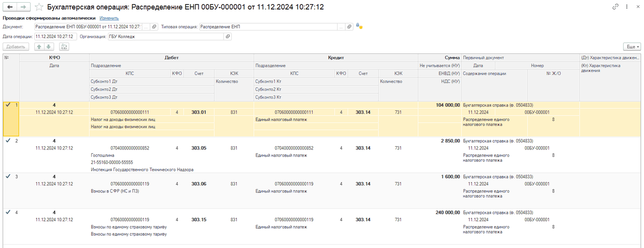
Task: Click into the Документ input field
Action: [87, 26]
